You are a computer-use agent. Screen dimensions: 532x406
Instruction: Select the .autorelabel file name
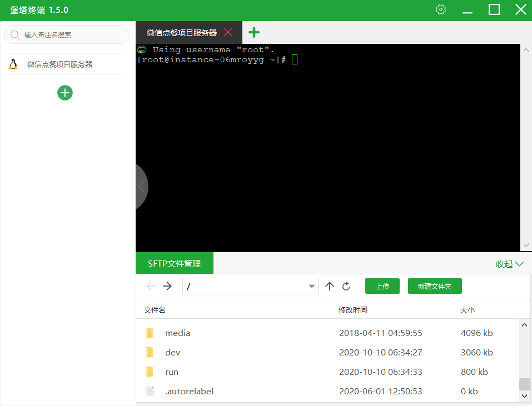[190, 391]
